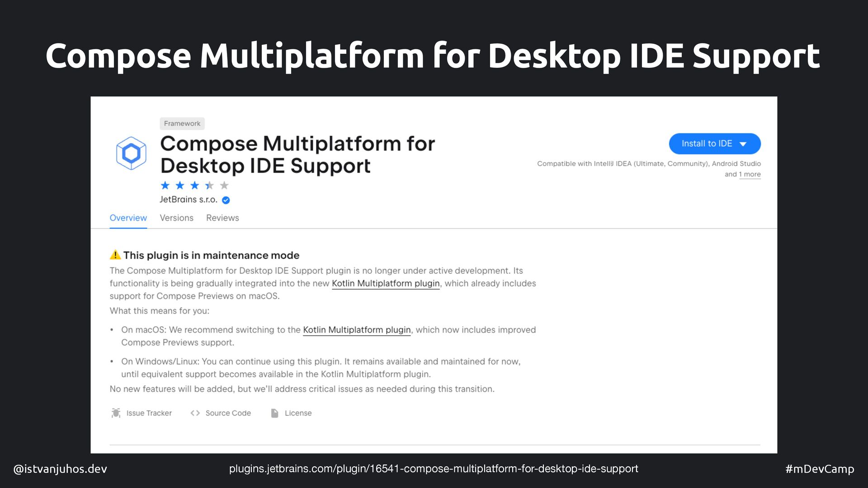The image size is (868, 488).
Task: Expand the Install to IDE dropdown arrow
Action: [743, 144]
